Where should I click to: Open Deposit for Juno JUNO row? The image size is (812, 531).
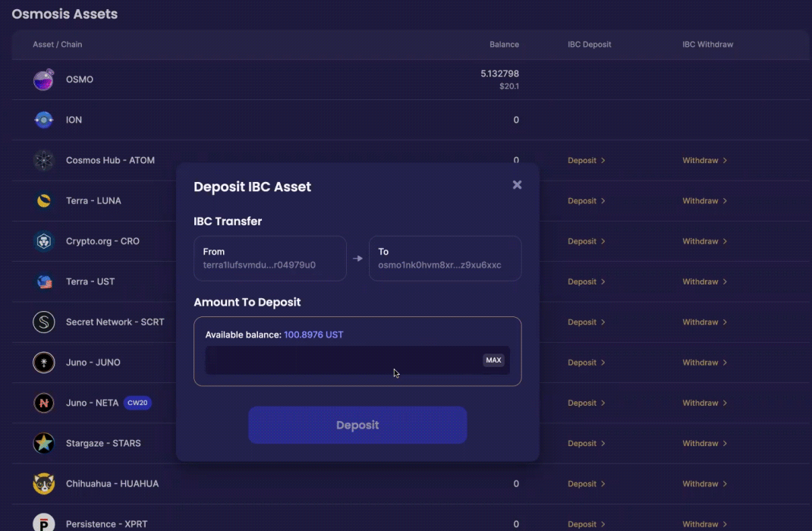click(586, 363)
